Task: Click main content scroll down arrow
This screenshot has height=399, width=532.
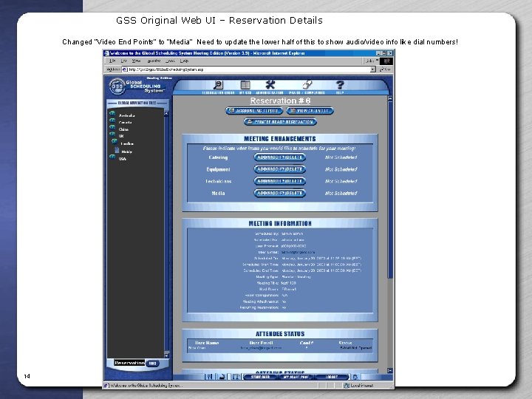Action: (x=390, y=371)
